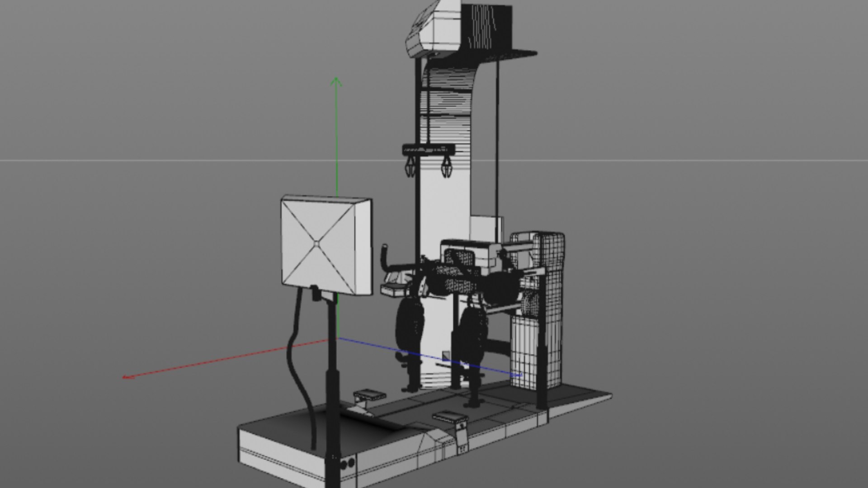868x488 pixels.
Task: Grab the green Y-axis arrow handle
Action: (x=336, y=81)
